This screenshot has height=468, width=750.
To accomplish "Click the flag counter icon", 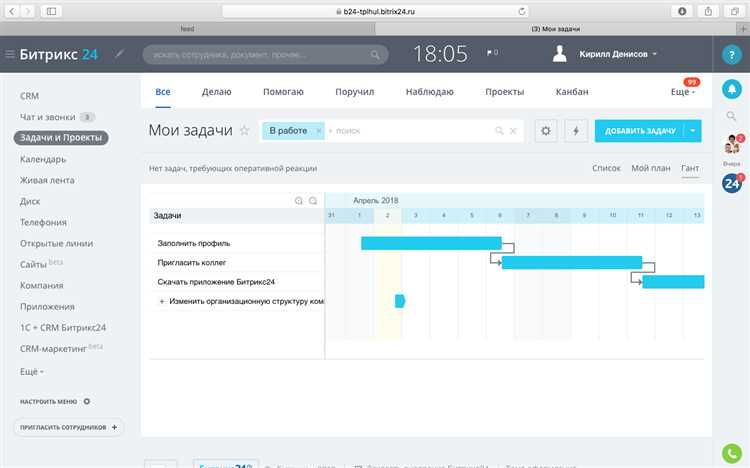I will tap(492, 53).
